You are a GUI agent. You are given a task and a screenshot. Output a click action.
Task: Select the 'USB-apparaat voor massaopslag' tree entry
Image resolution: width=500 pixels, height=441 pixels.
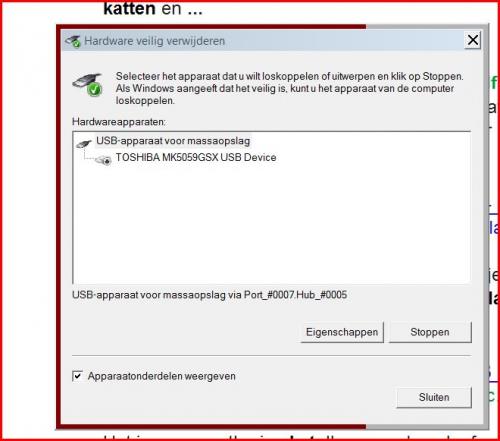[x=173, y=141]
